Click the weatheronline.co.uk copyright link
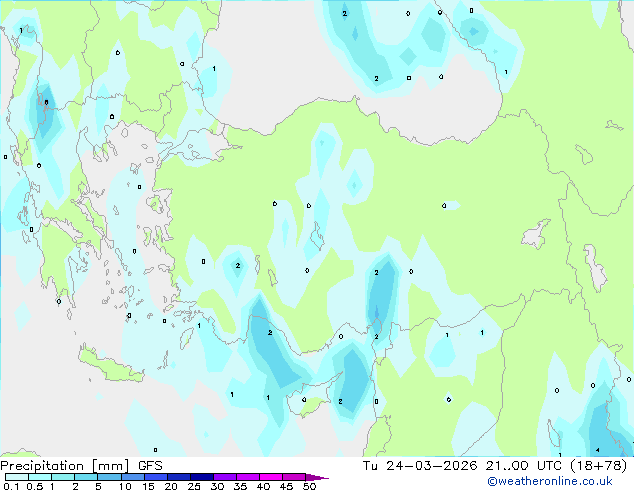The image size is (634, 490). coord(549,481)
